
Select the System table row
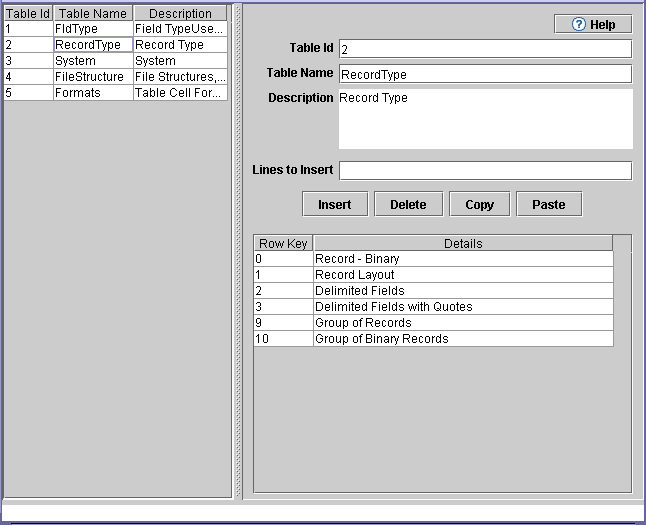(92, 61)
